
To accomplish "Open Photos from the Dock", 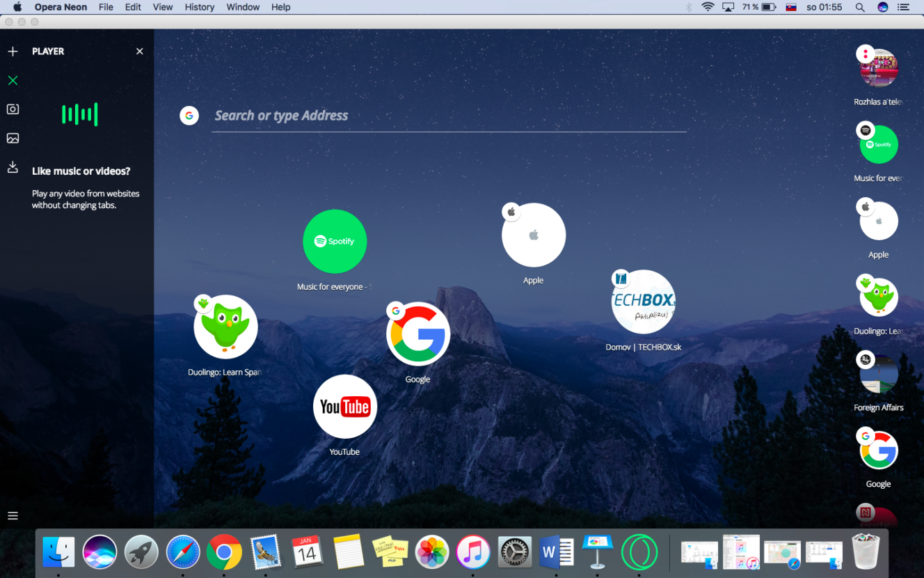I will click(x=431, y=552).
